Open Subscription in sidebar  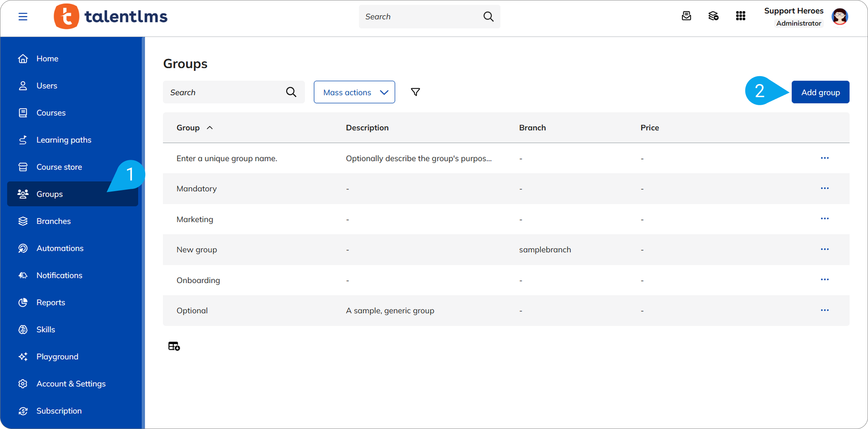point(72,411)
